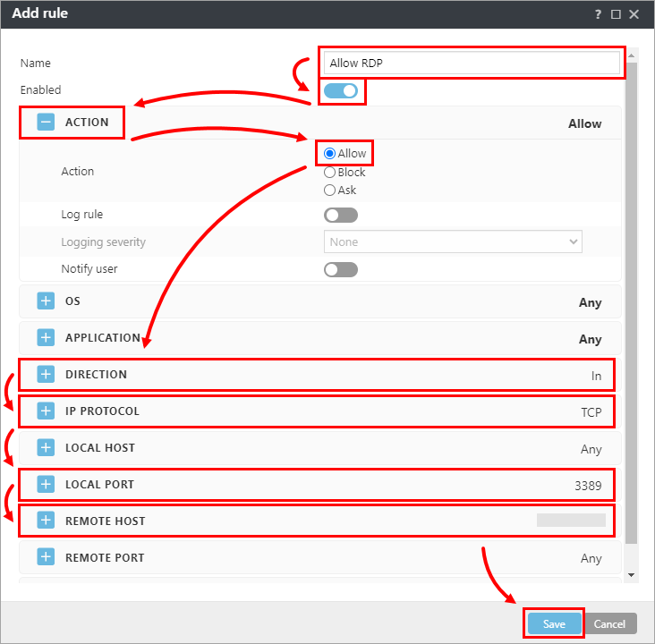Screen dimensions: 655x644
Task: Open the help question mark icon
Action: (x=598, y=14)
